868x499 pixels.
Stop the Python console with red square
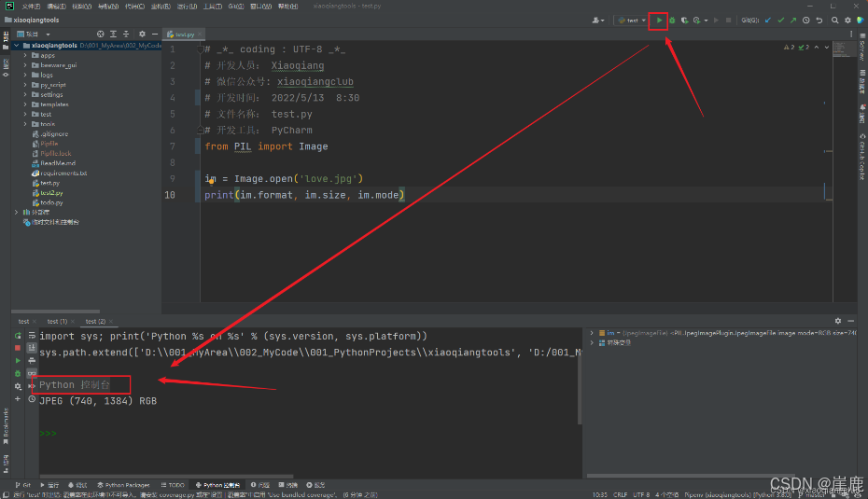[18, 348]
